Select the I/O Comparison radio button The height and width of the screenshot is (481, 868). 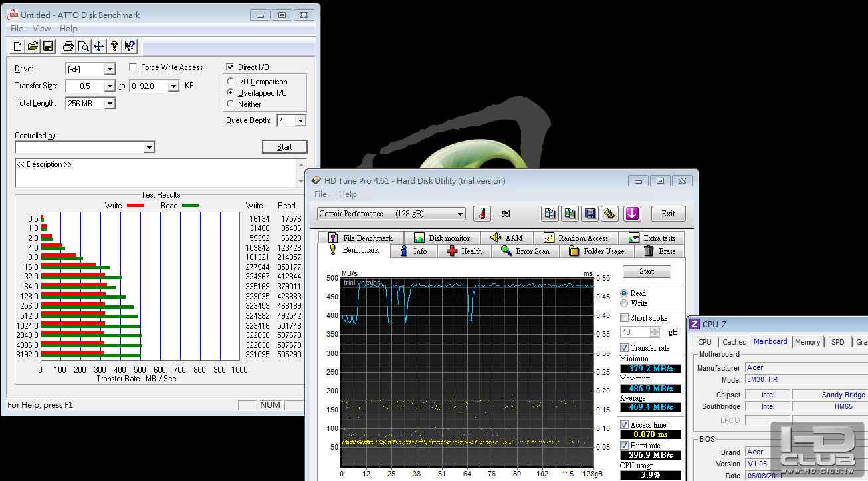coord(231,82)
